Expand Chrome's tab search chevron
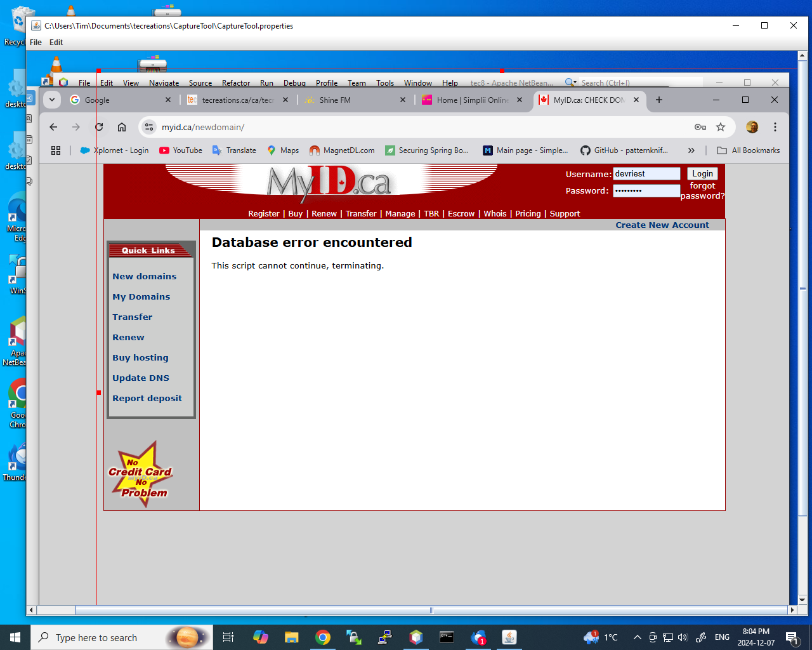812x650 pixels. click(52, 100)
